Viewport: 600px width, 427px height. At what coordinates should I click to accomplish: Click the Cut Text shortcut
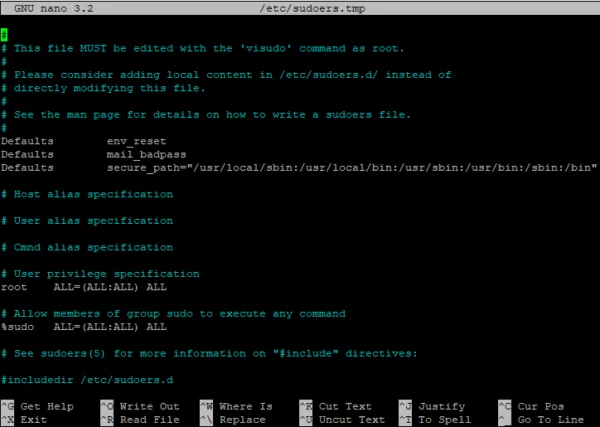click(344, 407)
